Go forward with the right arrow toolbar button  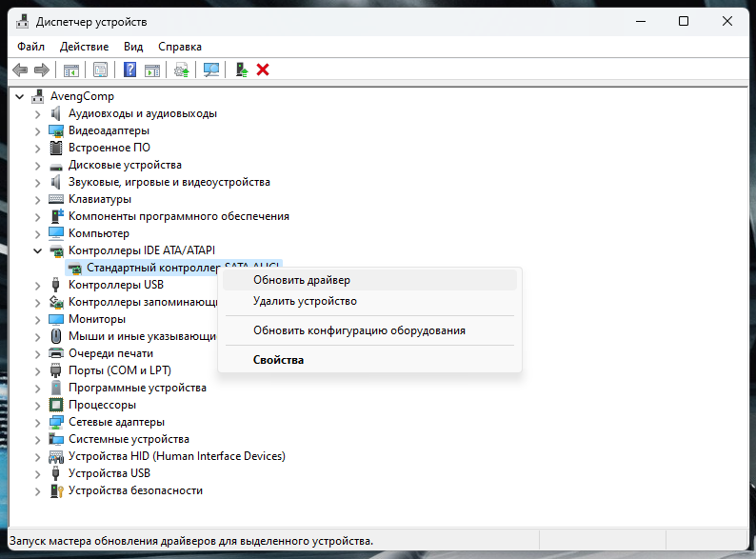click(x=42, y=70)
